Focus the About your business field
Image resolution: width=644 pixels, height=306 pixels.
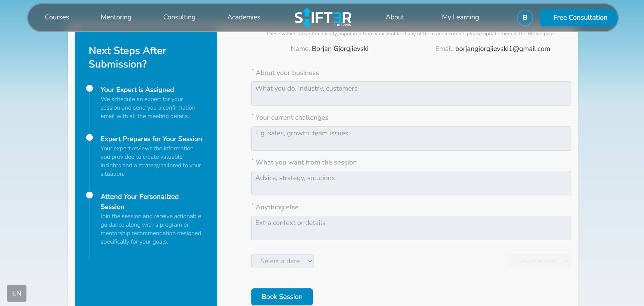pos(411,94)
